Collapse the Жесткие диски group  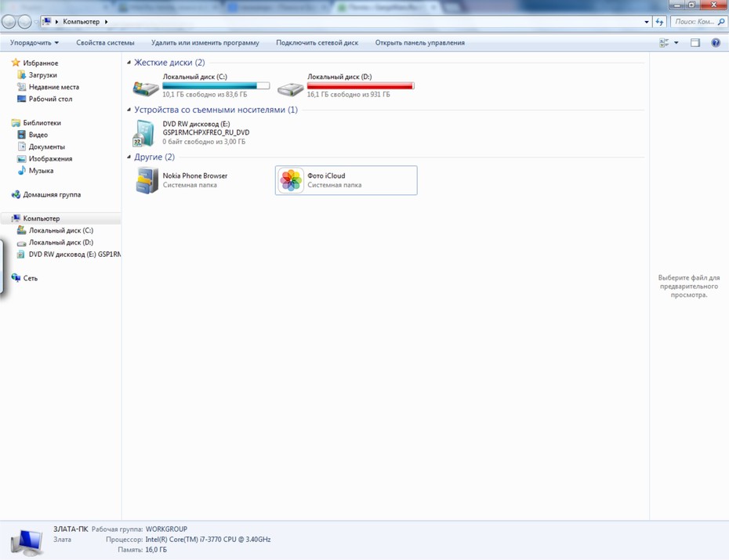click(129, 63)
